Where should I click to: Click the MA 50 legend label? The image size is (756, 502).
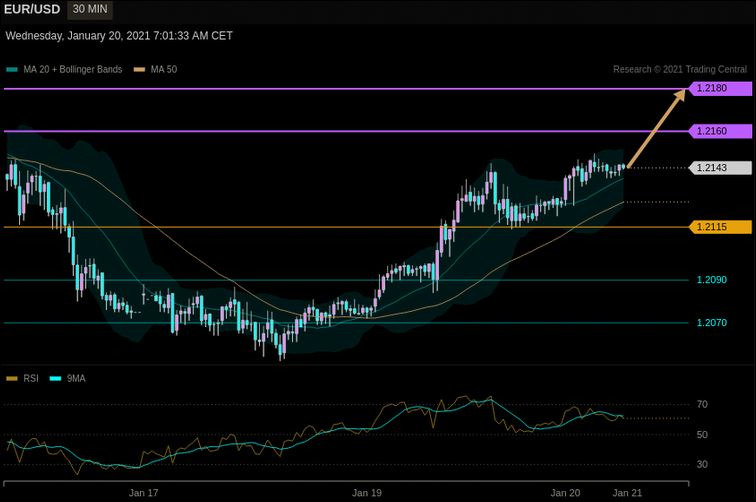164,69
